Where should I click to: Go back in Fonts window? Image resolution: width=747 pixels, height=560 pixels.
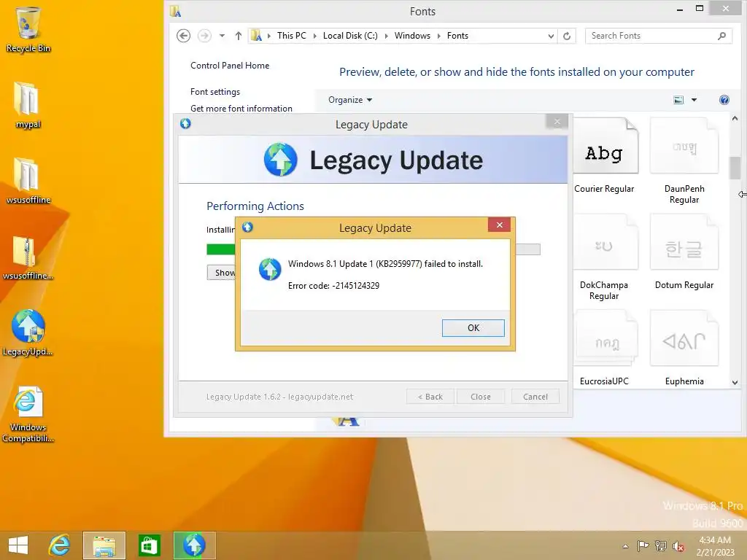pyautogui.click(x=183, y=36)
